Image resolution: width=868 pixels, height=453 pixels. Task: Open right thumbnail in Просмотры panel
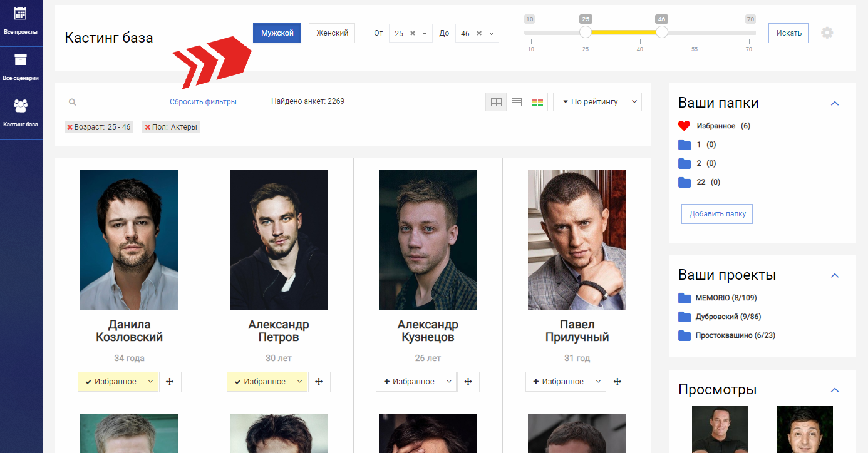point(805,429)
